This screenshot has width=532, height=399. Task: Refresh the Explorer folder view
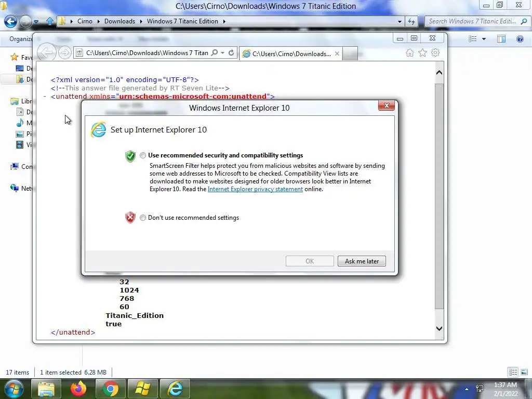[x=411, y=21]
